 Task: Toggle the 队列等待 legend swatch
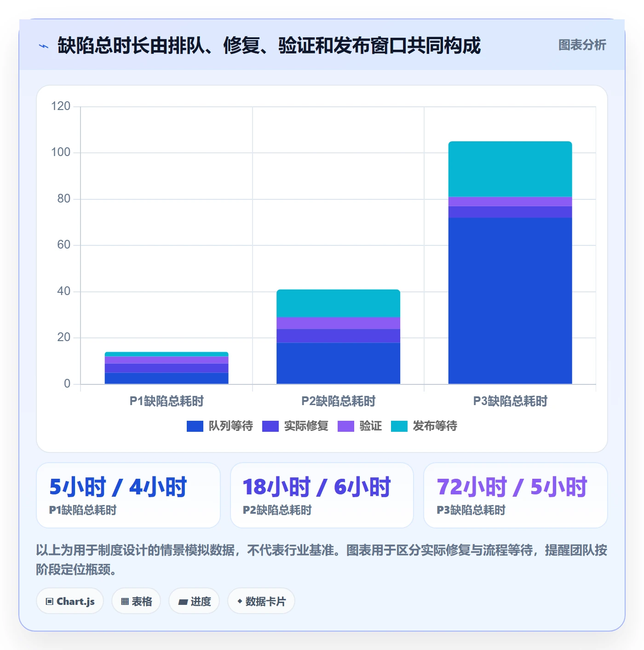[x=195, y=426]
